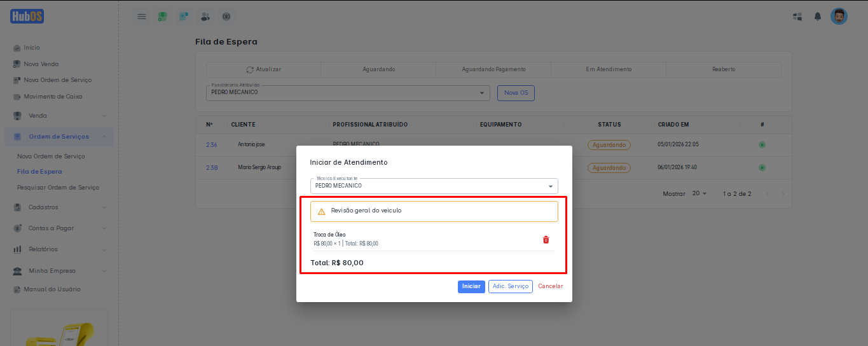Open the hamburger menu in top bar

coord(142,17)
